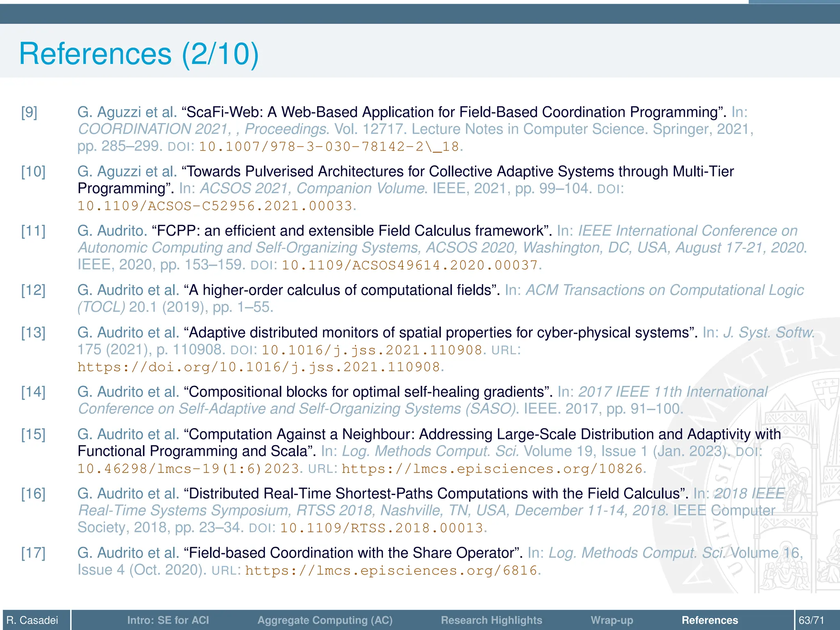Click reference label [15]
The height and width of the screenshot is (630, 840).
33,434
